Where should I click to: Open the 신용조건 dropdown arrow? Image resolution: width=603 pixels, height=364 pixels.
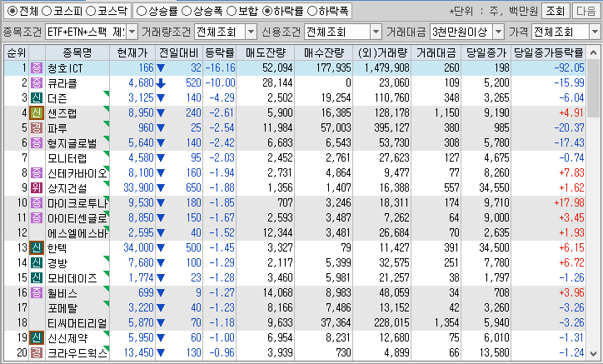(376, 32)
